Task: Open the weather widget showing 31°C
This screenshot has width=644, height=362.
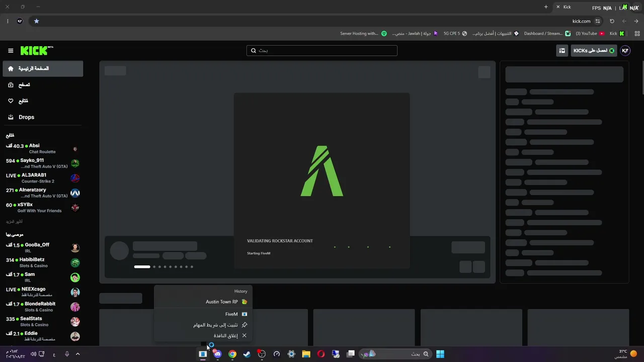Action: (x=626, y=354)
